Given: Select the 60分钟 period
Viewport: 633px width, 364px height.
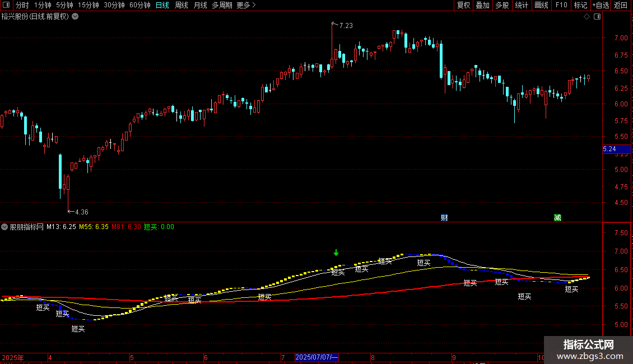Looking at the screenshot, I should 140,5.
